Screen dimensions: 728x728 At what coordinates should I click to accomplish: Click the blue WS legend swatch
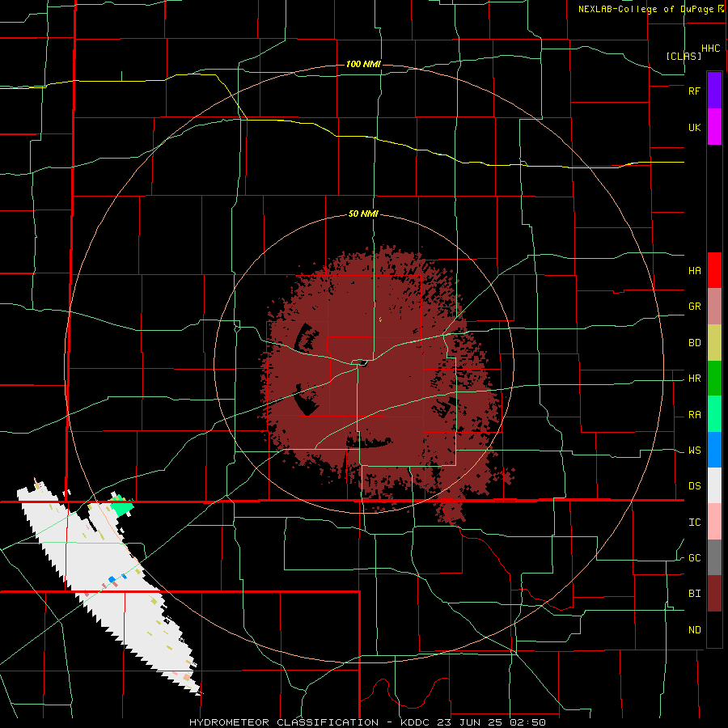pyautogui.click(x=714, y=450)
